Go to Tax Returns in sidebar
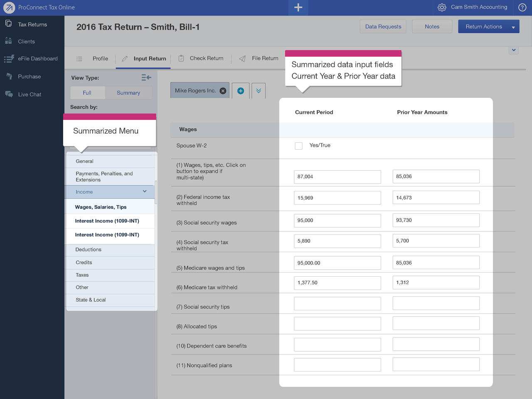This screenshot has height=399, width=532. pyautogui.click(x=32, y=25)
